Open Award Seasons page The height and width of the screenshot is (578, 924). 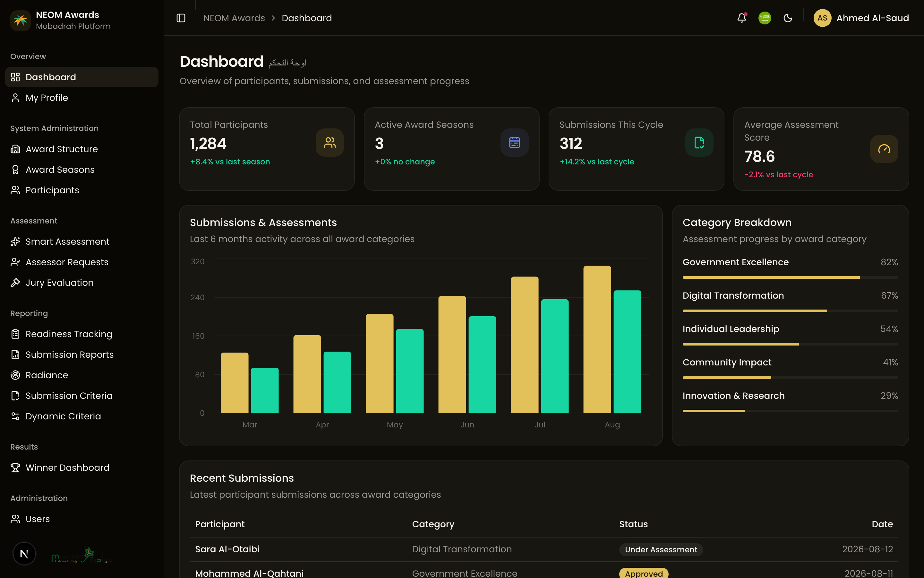pyautogui.click(x=82, y=170)
